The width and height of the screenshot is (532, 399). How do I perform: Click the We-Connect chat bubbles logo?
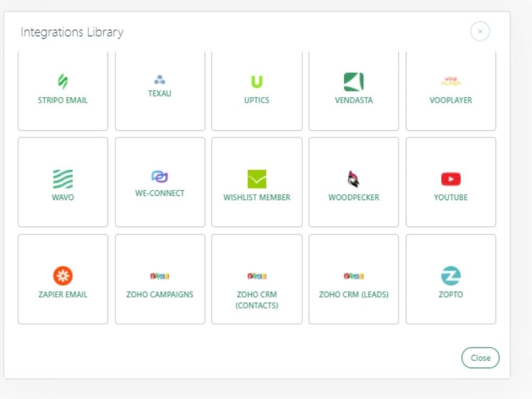160,177
